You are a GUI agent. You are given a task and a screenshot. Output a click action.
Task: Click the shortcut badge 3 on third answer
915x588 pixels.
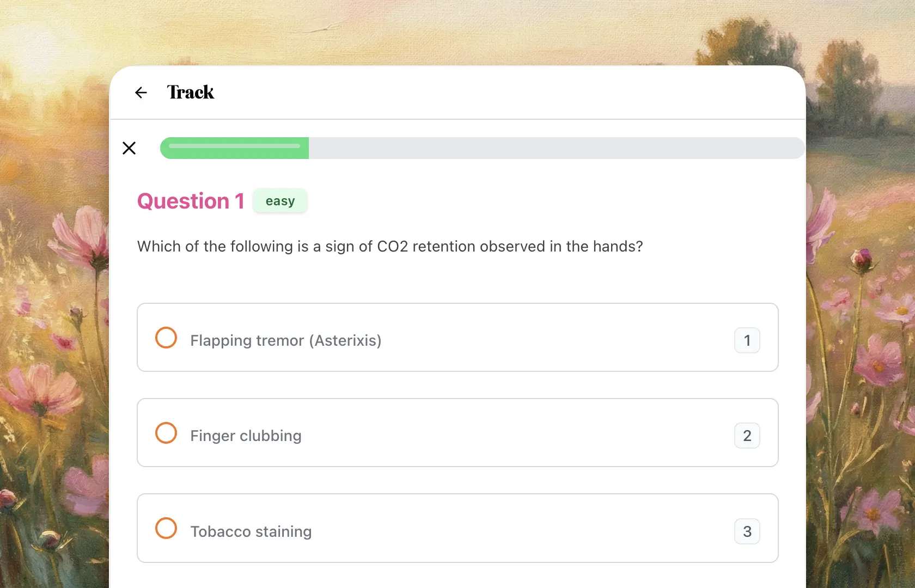pyautogui.click(x=747, y=531)
